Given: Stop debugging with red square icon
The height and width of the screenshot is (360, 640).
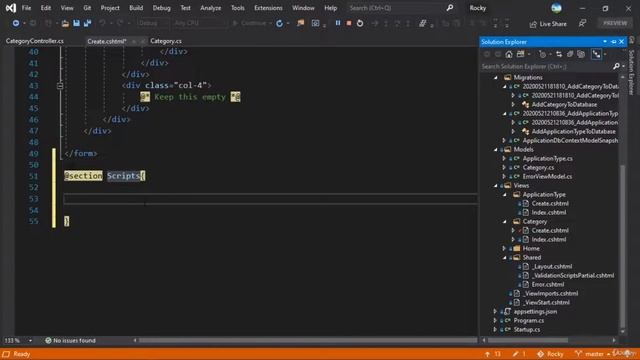Looking at the screenshot, I should [x=349, y=23].
